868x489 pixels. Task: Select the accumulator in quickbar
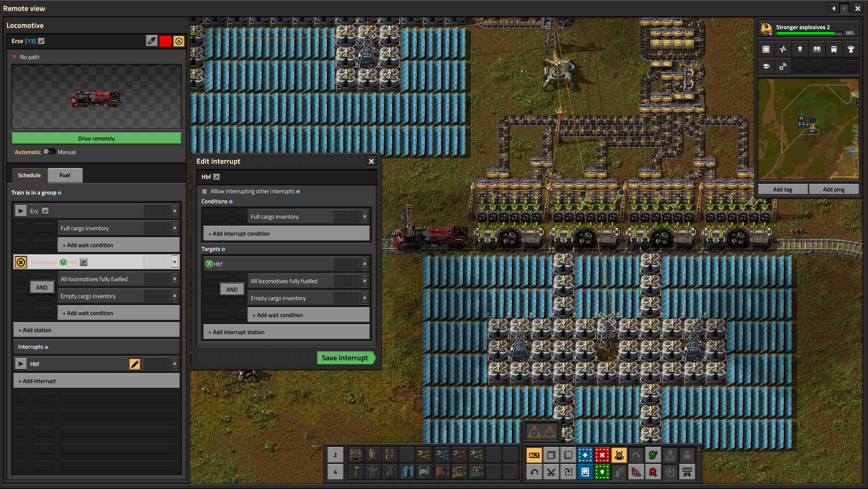click(424, 472)
